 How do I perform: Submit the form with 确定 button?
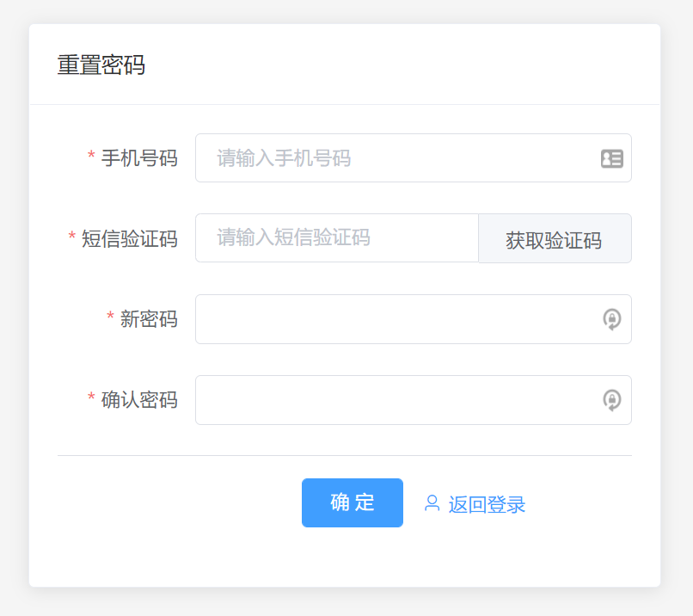[x=352, y=503]
